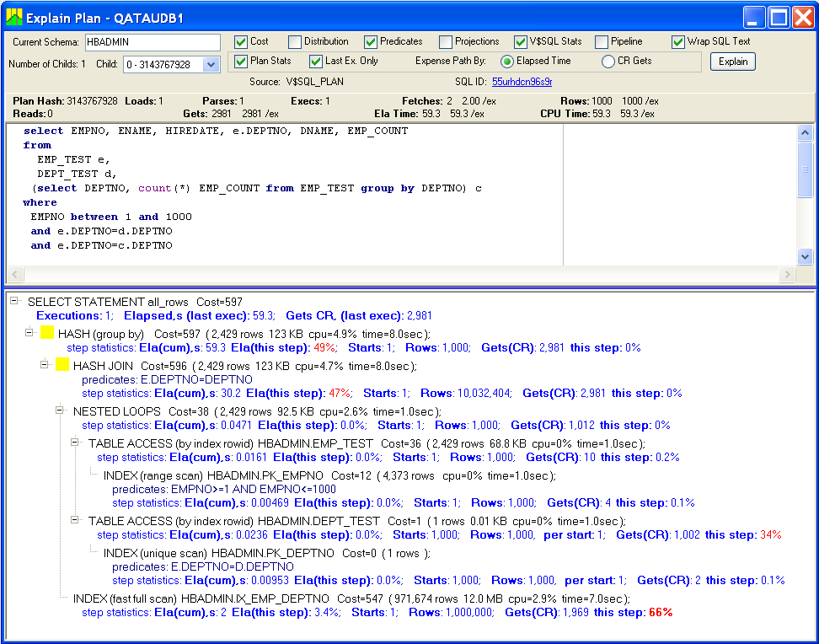Click the yellow marker on HASH JOIN
Screen dimensions: 819x644
point(62,365)
